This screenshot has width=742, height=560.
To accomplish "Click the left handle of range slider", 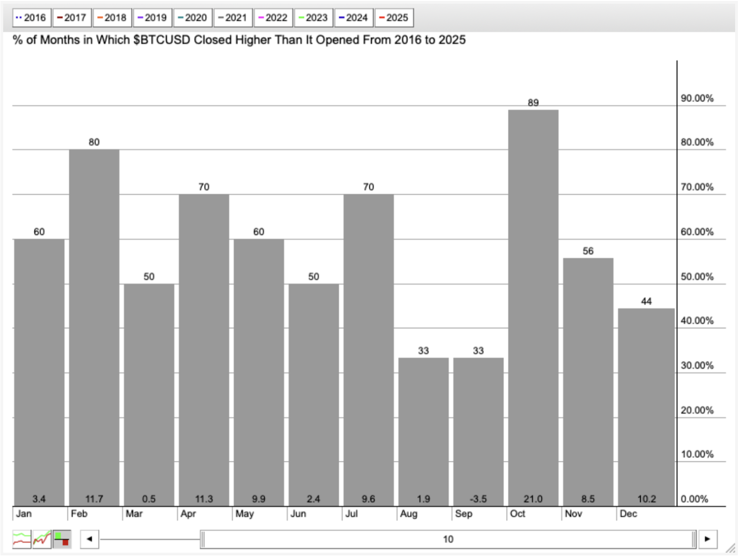I will pos(203,539).
